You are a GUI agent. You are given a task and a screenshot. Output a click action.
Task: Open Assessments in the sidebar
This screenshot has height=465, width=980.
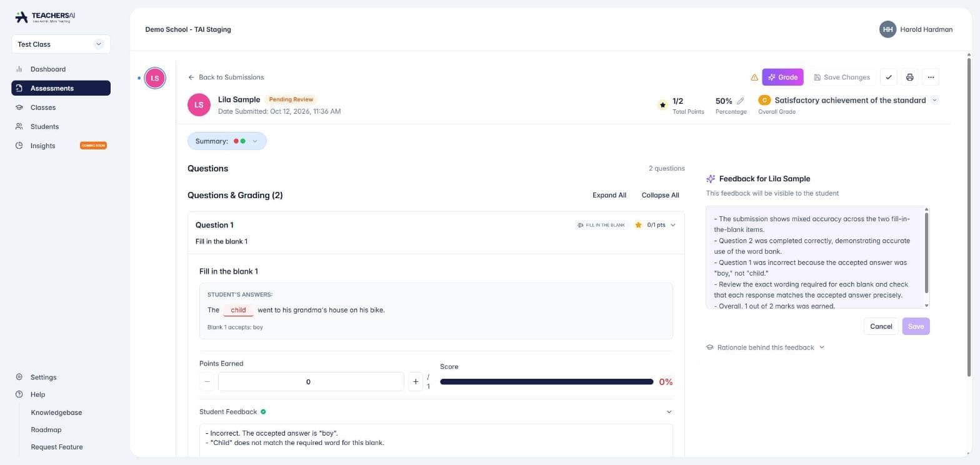pyautogui.click(x=61, y=88)
